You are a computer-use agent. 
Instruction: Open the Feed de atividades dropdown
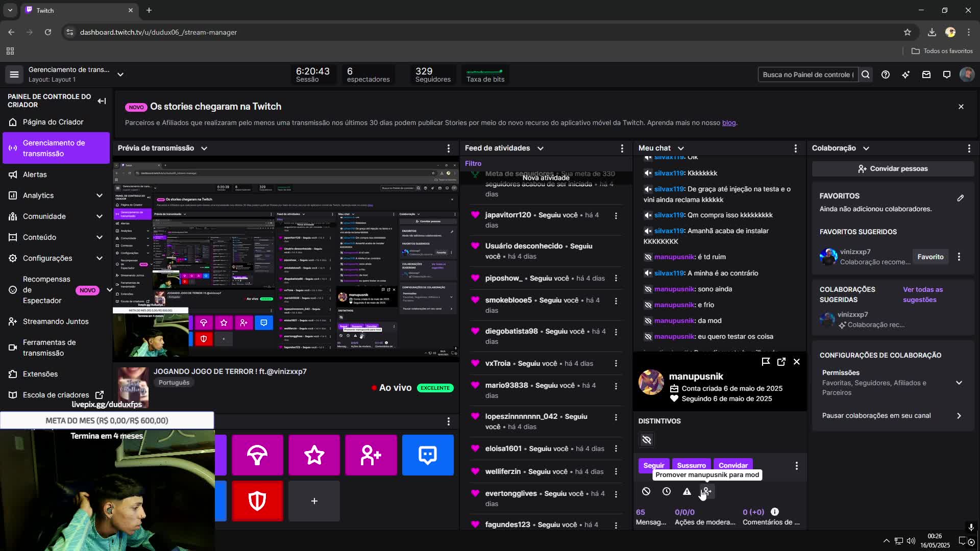[x=541, y=148]
